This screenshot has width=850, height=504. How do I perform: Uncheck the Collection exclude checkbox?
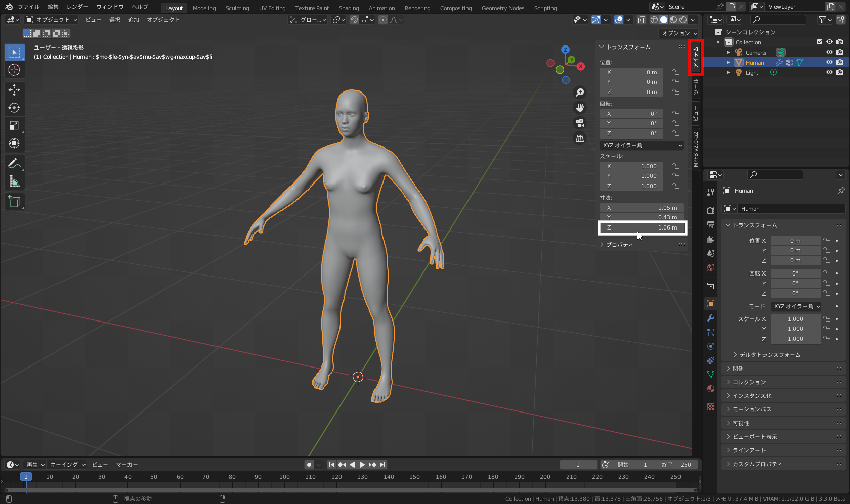820,42
